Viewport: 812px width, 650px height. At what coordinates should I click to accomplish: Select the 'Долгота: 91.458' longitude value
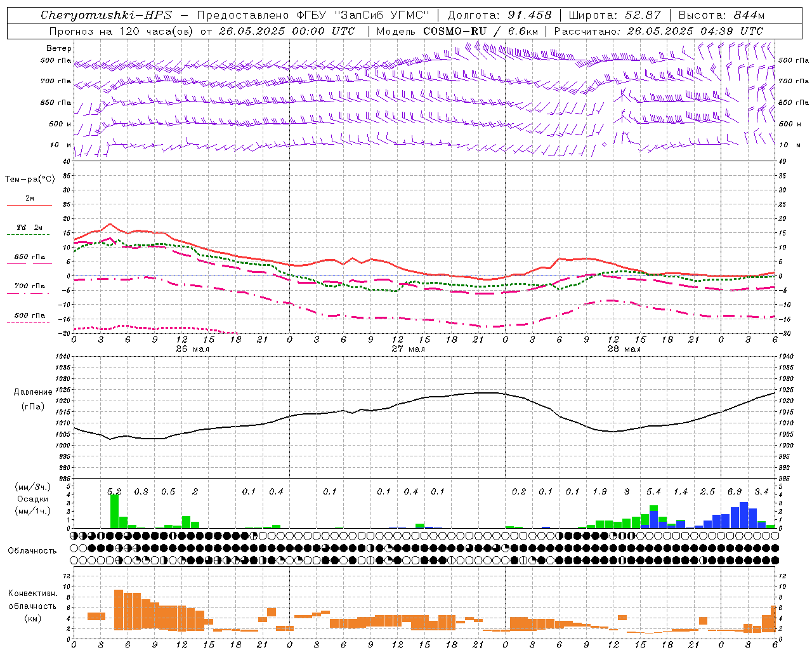click(499, 15)
